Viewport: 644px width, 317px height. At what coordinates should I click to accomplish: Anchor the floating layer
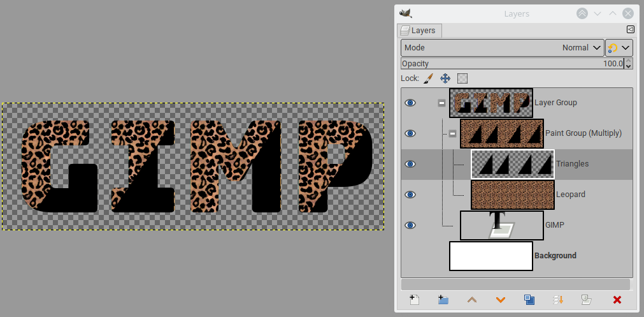pyautogui.click(x=558, y=300)
